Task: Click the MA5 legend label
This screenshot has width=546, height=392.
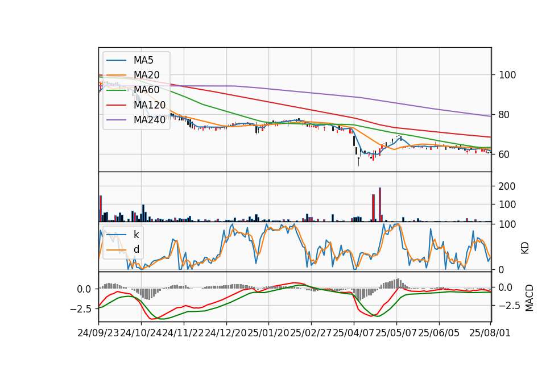Action: tap(143, 60)
